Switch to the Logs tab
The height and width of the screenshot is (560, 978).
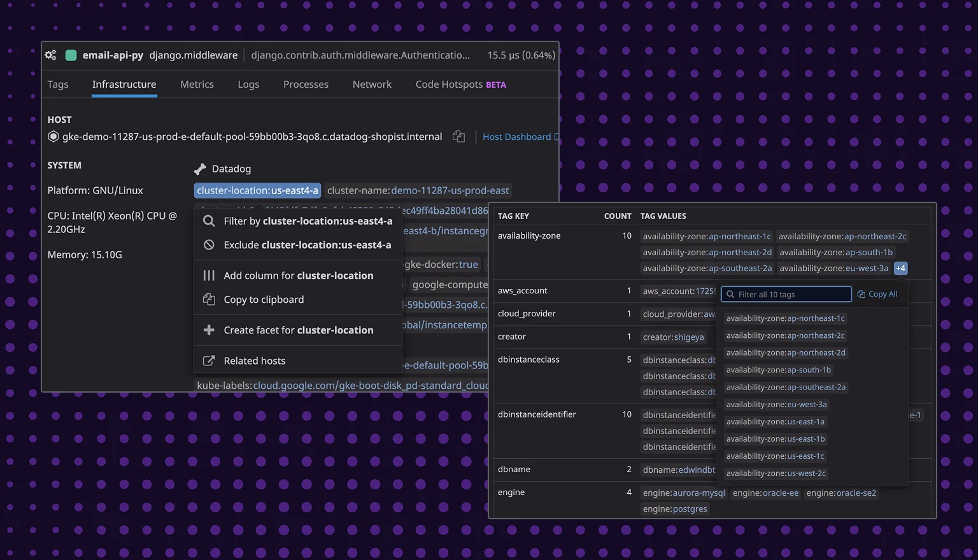(x=248, y=85)
